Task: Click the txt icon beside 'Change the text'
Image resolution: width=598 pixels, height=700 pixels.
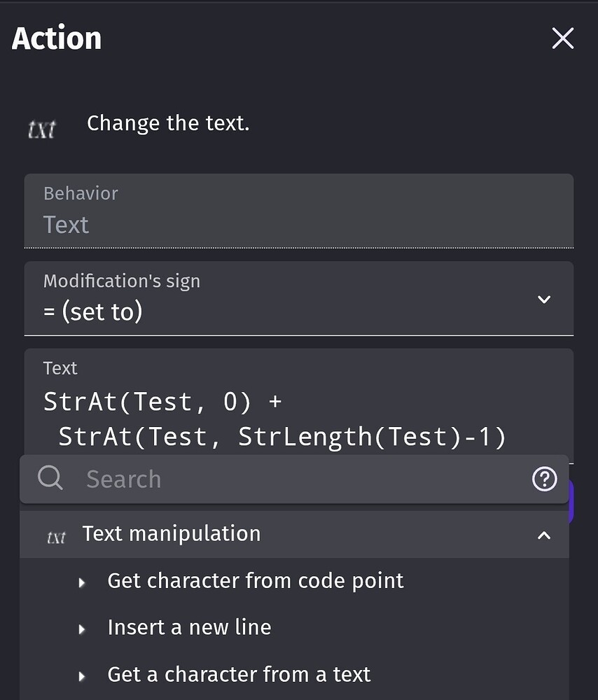Action: click(41, 128)
